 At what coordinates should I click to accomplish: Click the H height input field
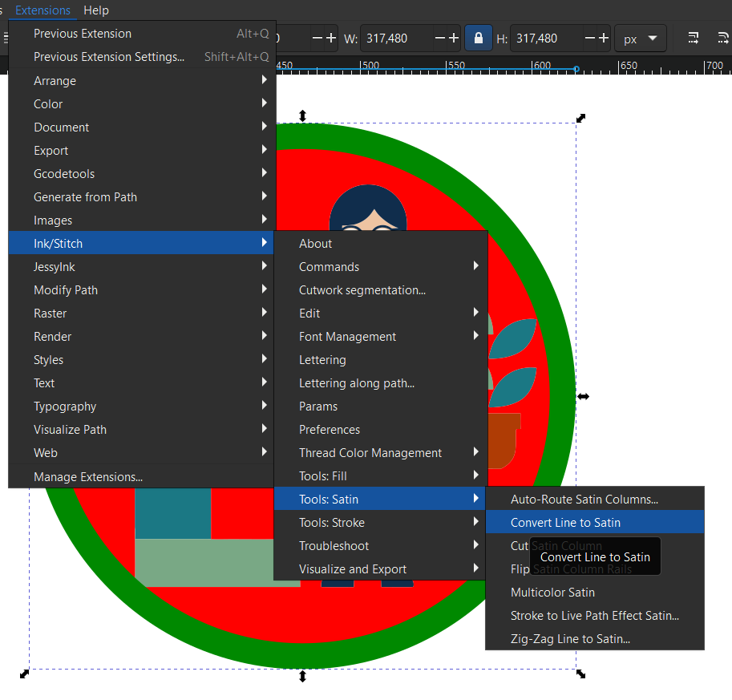[x=548, y=38]
